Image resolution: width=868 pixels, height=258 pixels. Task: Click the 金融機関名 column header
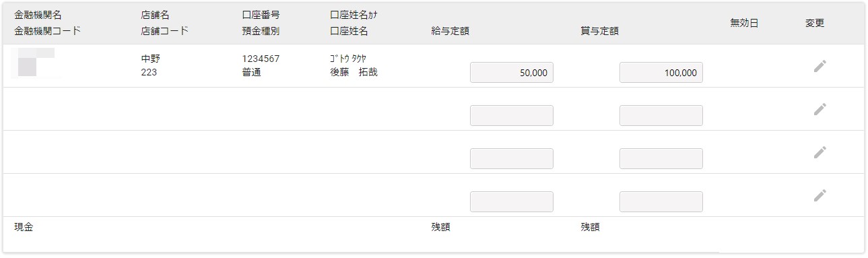38,15
